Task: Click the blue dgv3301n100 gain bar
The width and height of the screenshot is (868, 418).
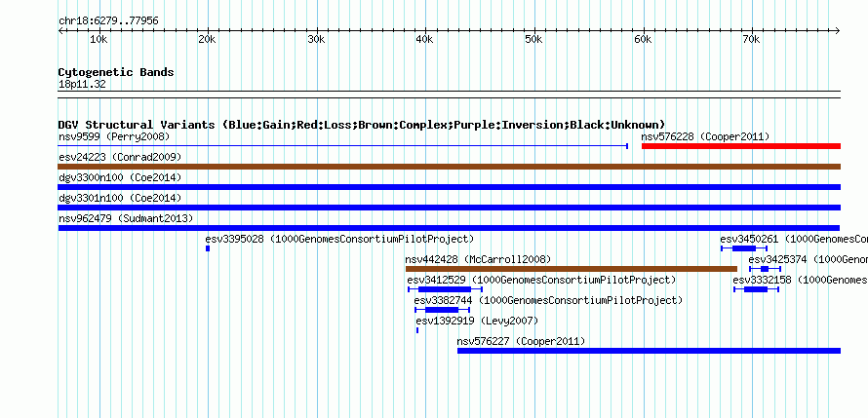Action: point(449,208)
